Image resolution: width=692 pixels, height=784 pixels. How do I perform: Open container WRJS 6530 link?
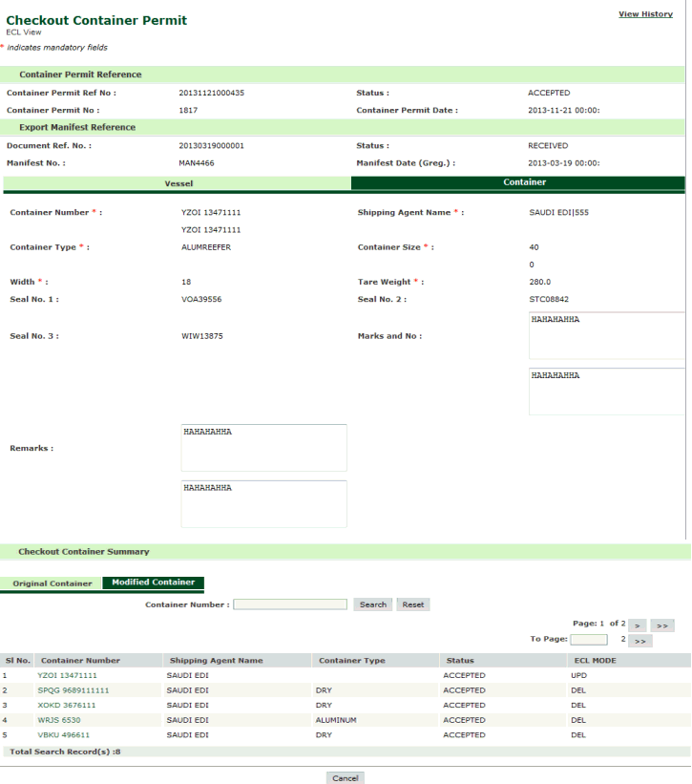tap(58, 719)
